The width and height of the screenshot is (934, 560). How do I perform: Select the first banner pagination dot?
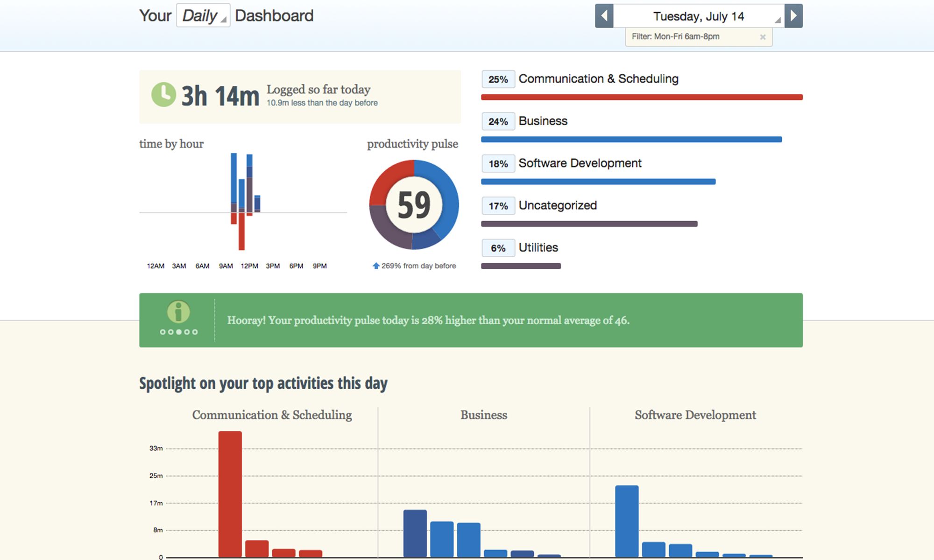coord(163,332)
